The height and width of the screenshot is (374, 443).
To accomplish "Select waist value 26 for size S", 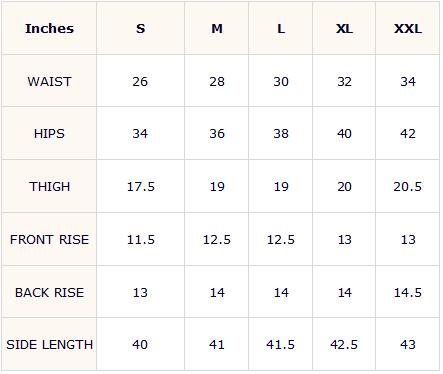I will click(x=141, y=81).
